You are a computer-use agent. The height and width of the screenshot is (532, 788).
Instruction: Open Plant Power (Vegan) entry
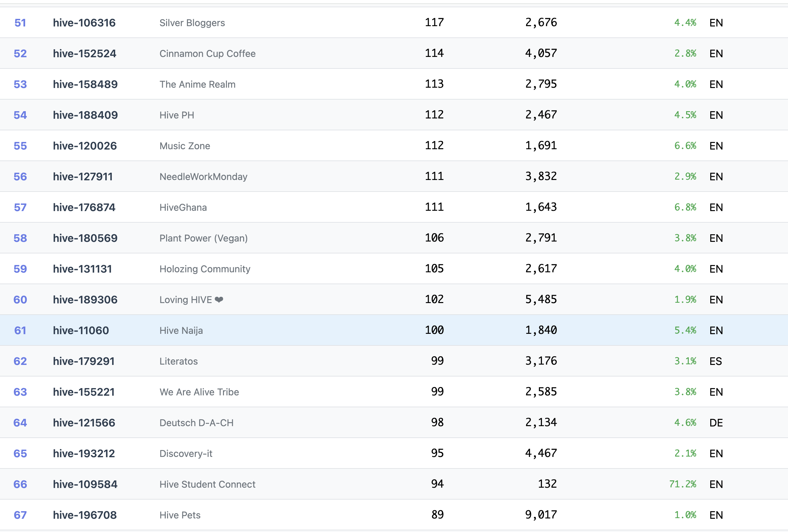click(203, 238)
